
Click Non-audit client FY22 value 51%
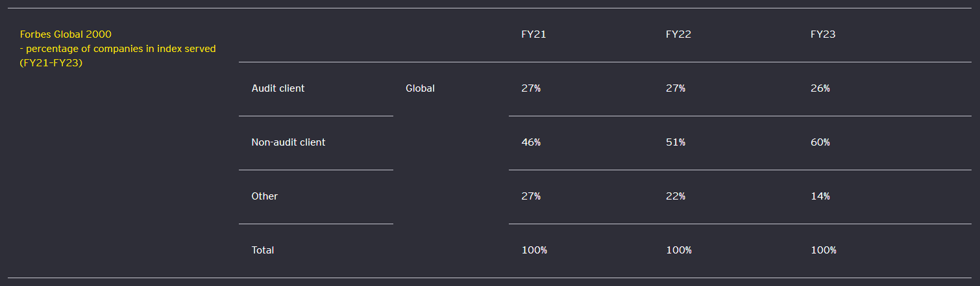click(676, 142)
